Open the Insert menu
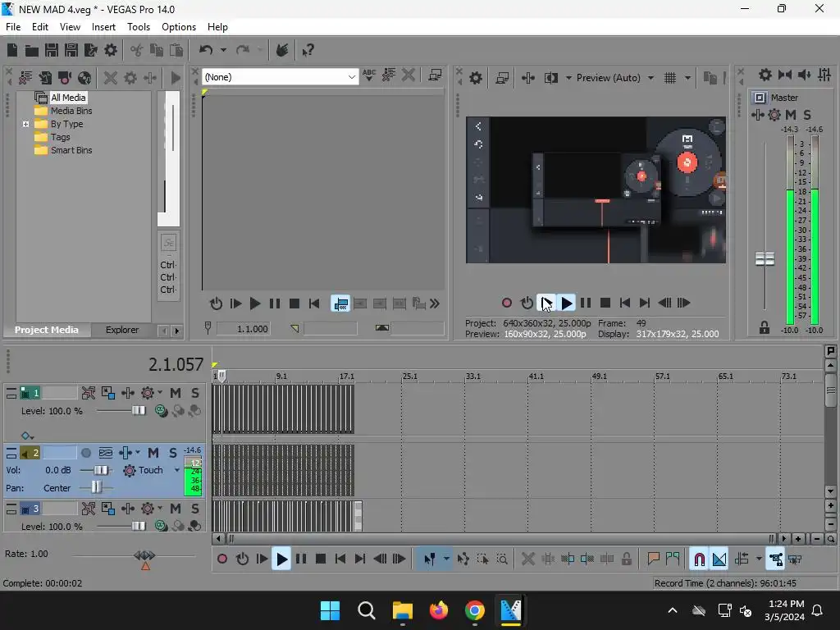840x630 pixels. point(103,27)
